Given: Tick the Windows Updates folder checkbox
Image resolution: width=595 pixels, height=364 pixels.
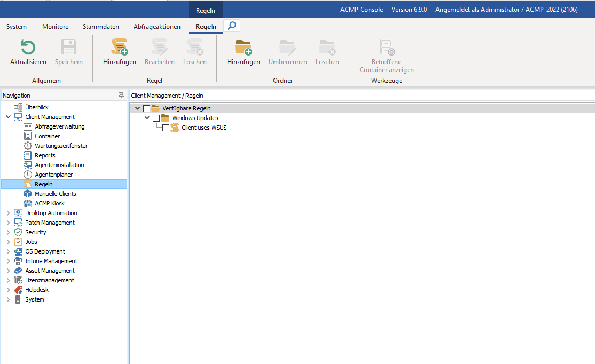Looking at the screenshot, I should pos(156,118).
